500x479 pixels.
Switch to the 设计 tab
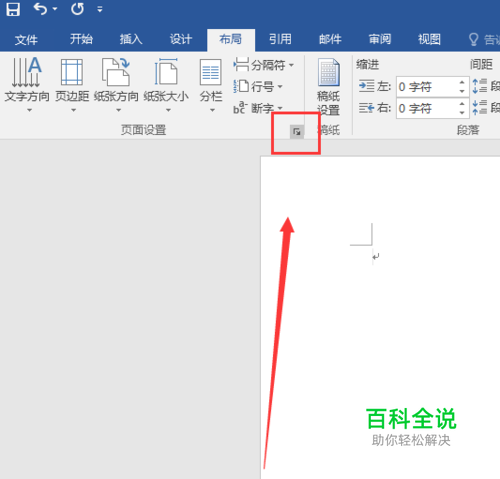181,39
